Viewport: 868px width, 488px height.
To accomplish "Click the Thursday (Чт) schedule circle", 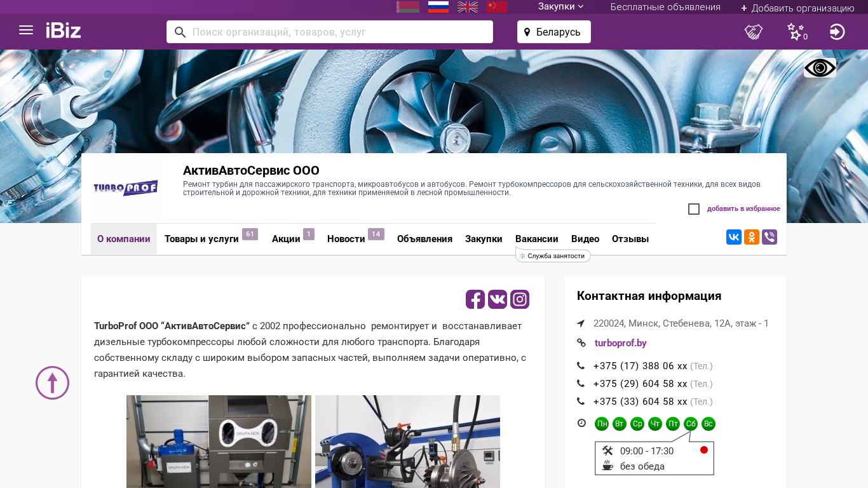I will point(655,424).
